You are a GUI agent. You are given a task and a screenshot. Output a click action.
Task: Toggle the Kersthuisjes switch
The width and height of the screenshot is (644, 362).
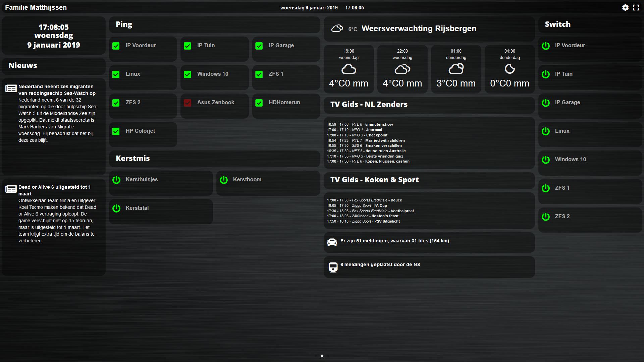(116, 180)
